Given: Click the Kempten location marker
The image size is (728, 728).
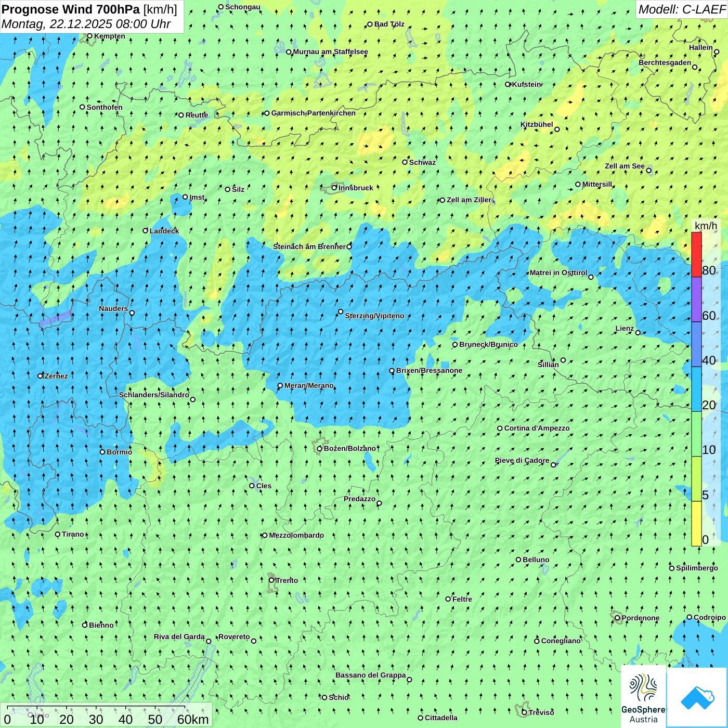Looking at the screenshot, I should coord(89,36).
